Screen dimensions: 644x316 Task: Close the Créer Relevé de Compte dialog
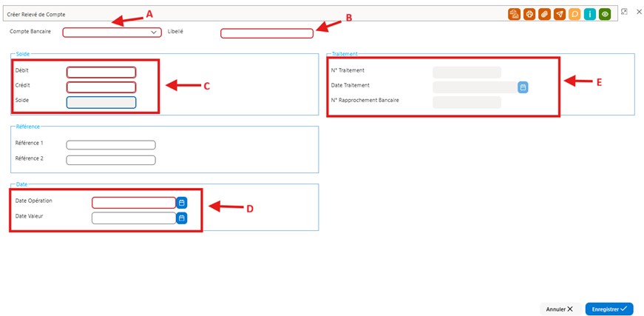[639, 12]
